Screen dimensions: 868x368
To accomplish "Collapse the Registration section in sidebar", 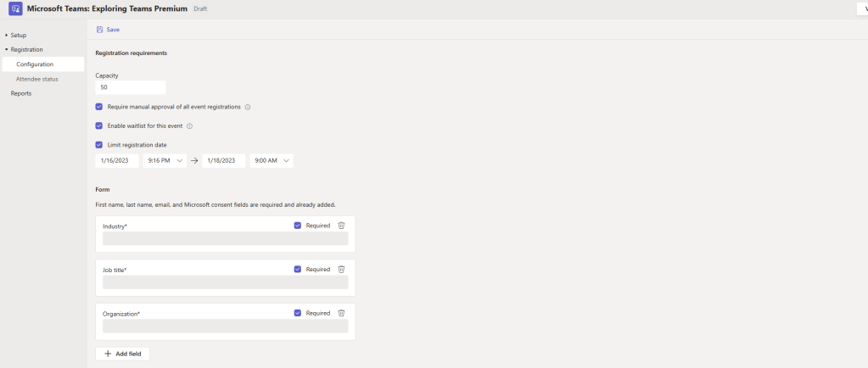I will 6,50.
